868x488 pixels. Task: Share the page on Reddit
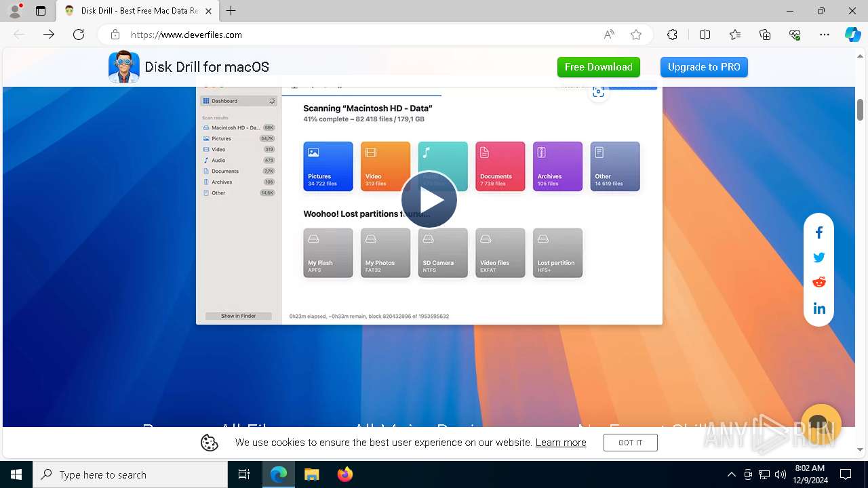click(819, 283)
